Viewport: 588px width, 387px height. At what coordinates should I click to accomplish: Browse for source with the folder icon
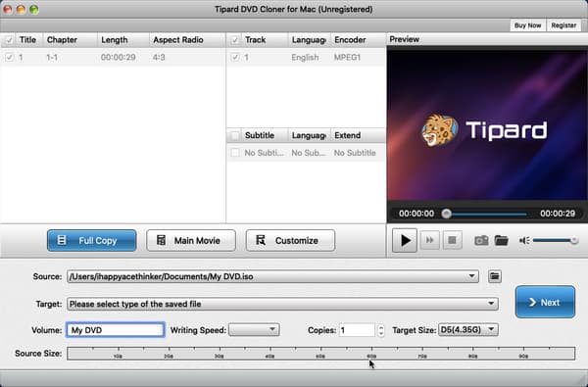click(x=495, y=276)
